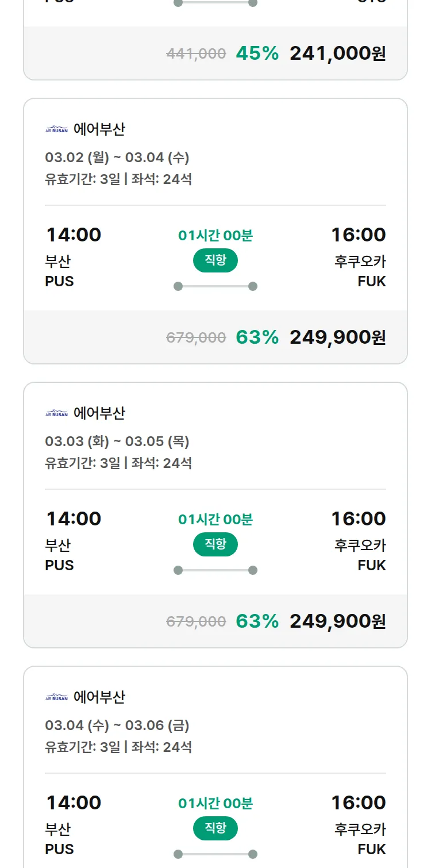Image resolution: width=431 pixels, height=868 pixels.
Task: Click 63% discount label on 03.03 flight
Action: (257, 621)
